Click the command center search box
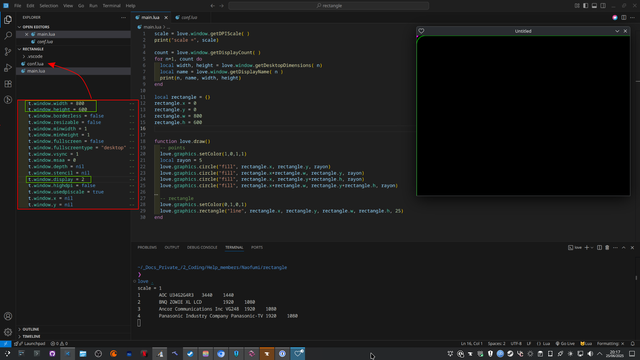This screenshot has width=640, height=360. (329, 6)
